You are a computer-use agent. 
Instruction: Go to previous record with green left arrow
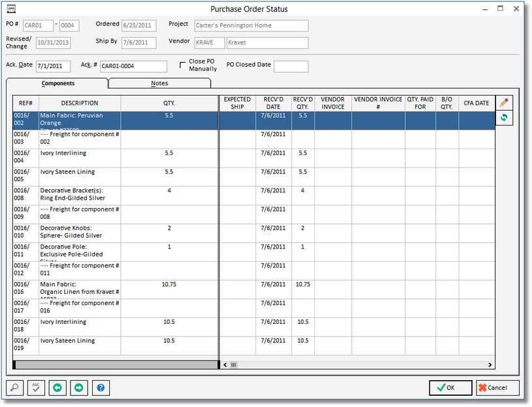(x=58, y=387)
